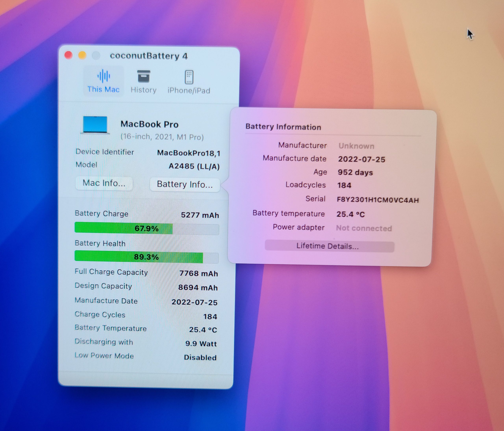The width and height of the screenshot is (504, 431).
Task: Click the History archive box icon
Action: click(144, 77)
